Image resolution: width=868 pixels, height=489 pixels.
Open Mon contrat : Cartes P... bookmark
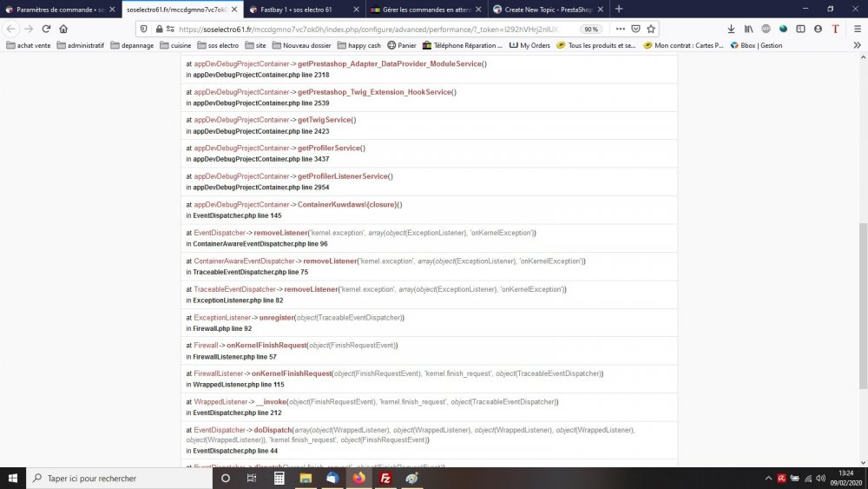tap(683, 45)
